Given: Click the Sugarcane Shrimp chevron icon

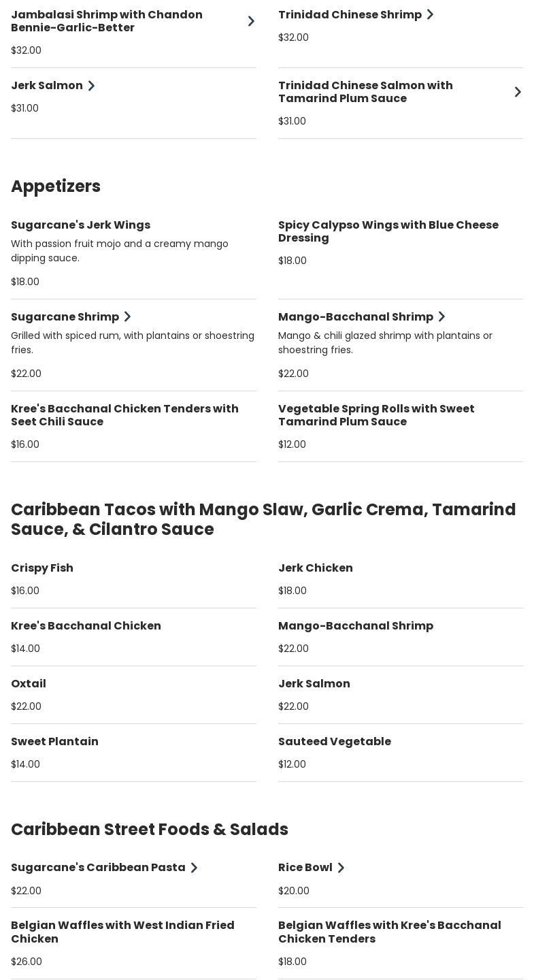Looking at the screenshot, I should tap(127, 317).
